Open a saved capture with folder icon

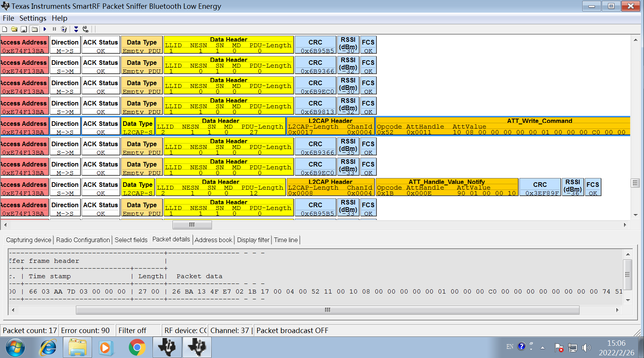(14, 29)
